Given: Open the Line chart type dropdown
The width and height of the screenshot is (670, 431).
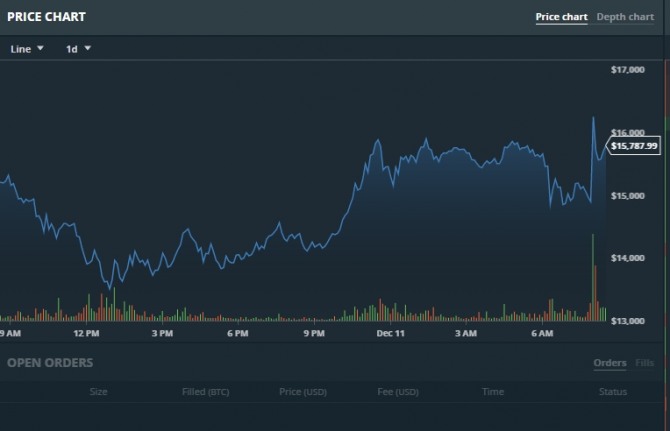Looking at the screenshot, I should point(27,48).
